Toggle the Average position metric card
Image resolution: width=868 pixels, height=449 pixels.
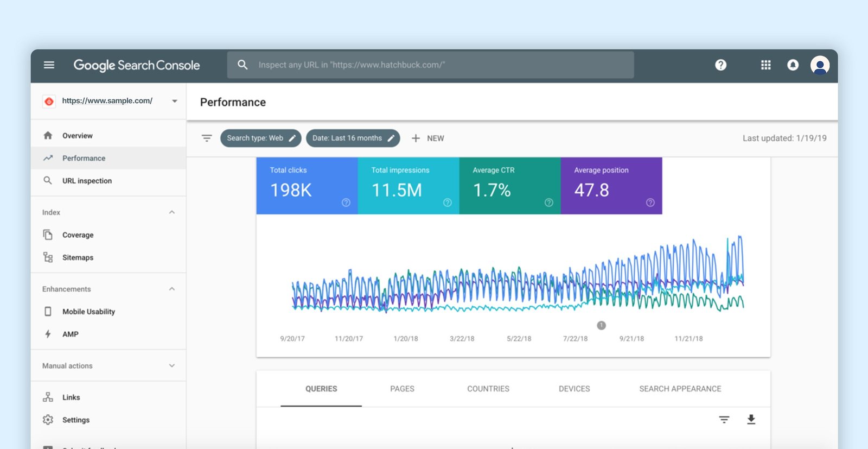pos(611,186)
